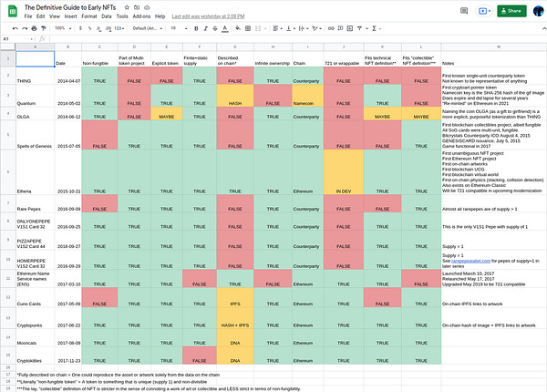
Task: Open the Insert menu
Action: 70,16
